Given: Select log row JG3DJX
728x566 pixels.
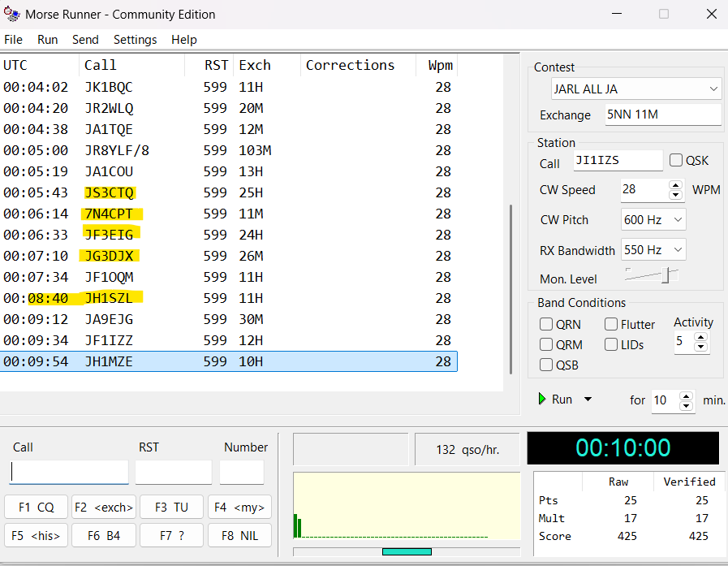Looking at the screenshot, I should (x=228, y=256).
